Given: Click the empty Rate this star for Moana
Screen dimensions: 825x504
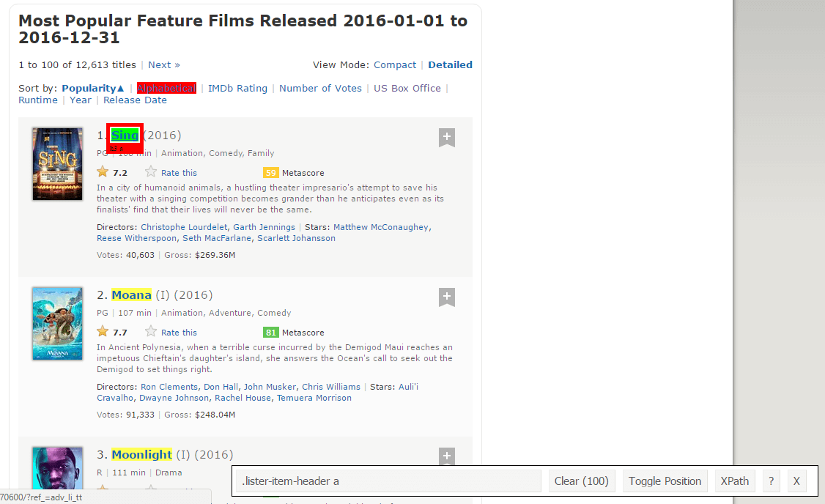Looking at the screenshot, I should coord(151,332).
